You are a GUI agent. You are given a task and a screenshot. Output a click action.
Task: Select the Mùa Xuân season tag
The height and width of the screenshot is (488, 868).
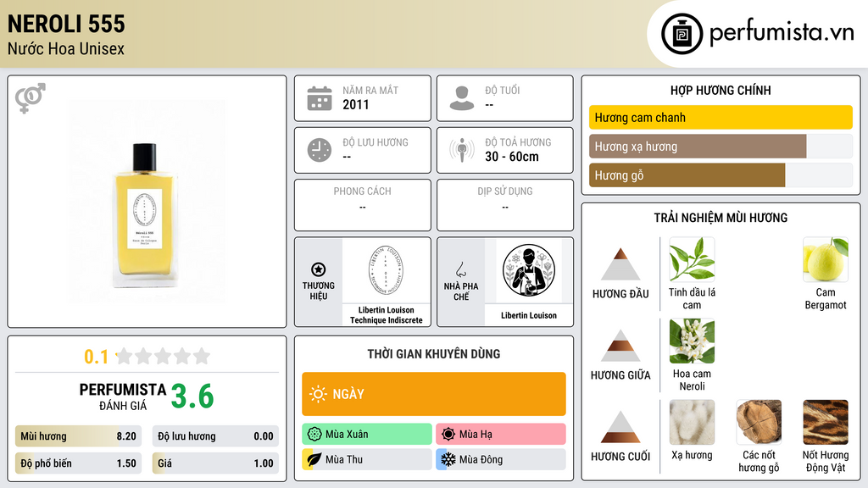(x=366, y=434)
